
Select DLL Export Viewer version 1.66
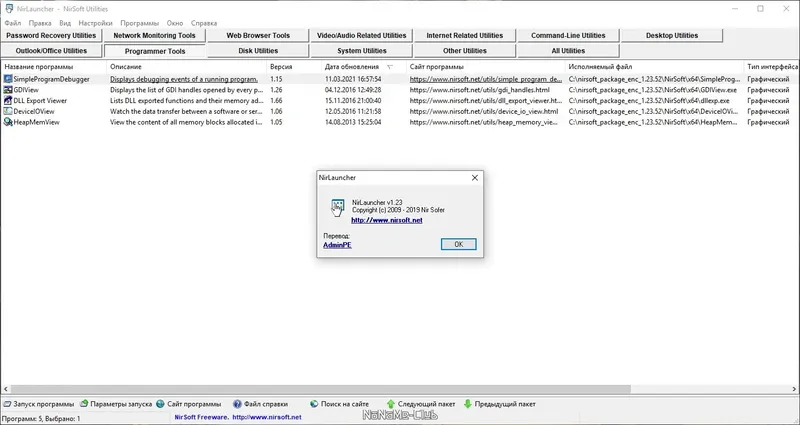[x=276, y=101]
